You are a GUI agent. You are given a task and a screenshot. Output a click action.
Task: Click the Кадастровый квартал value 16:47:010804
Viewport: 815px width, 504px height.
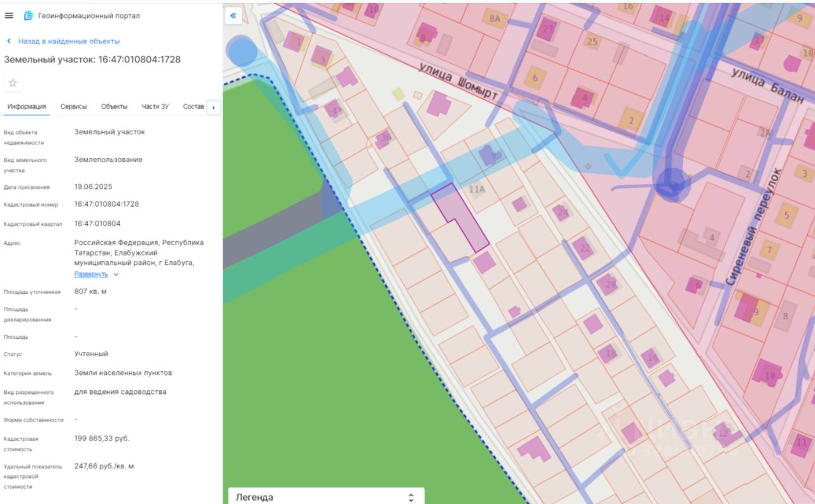[x=97, y=223]
